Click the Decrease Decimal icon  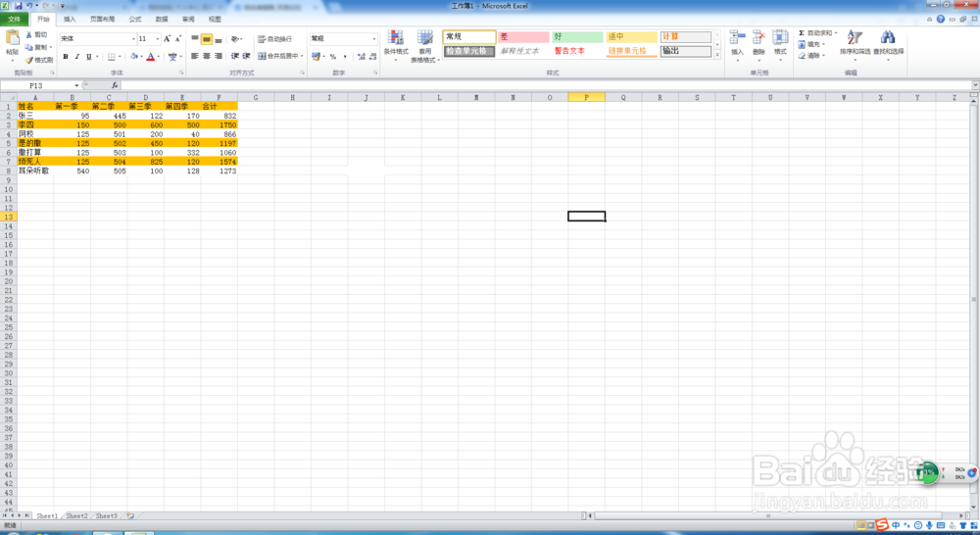pyautogui.click(x=372, y=56)
